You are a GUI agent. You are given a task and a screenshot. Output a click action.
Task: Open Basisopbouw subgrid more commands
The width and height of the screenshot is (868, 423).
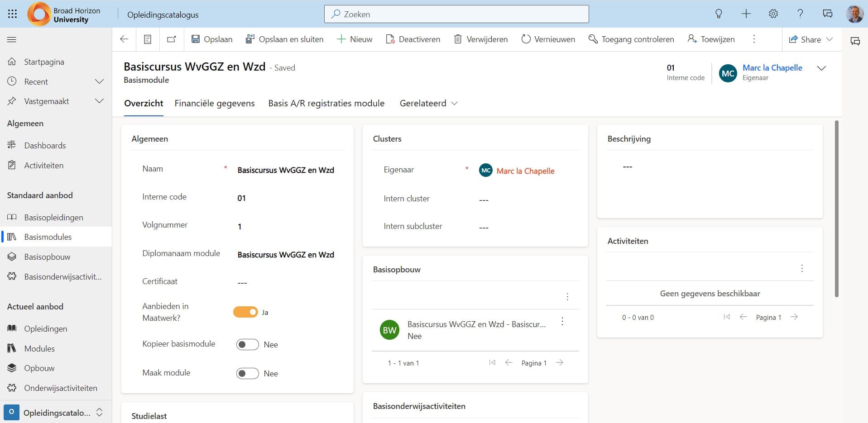coord(567,297)
